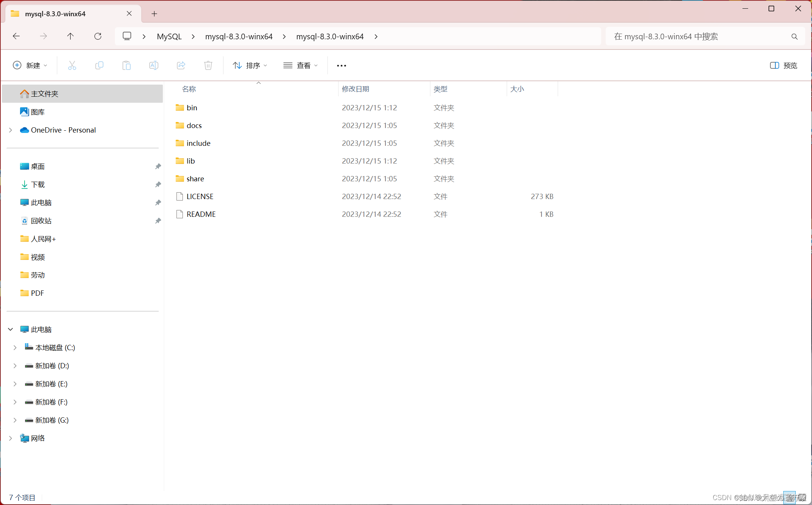
Task: Click the This PC monitor icon in address bar
Action: coord(127,36)
